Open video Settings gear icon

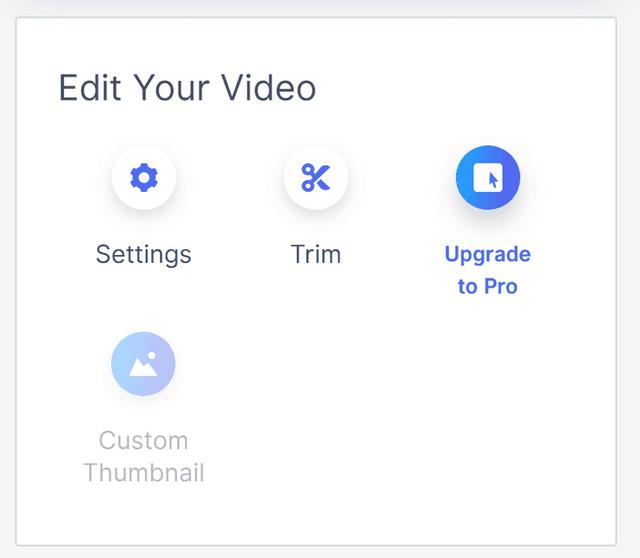[144, 178]
